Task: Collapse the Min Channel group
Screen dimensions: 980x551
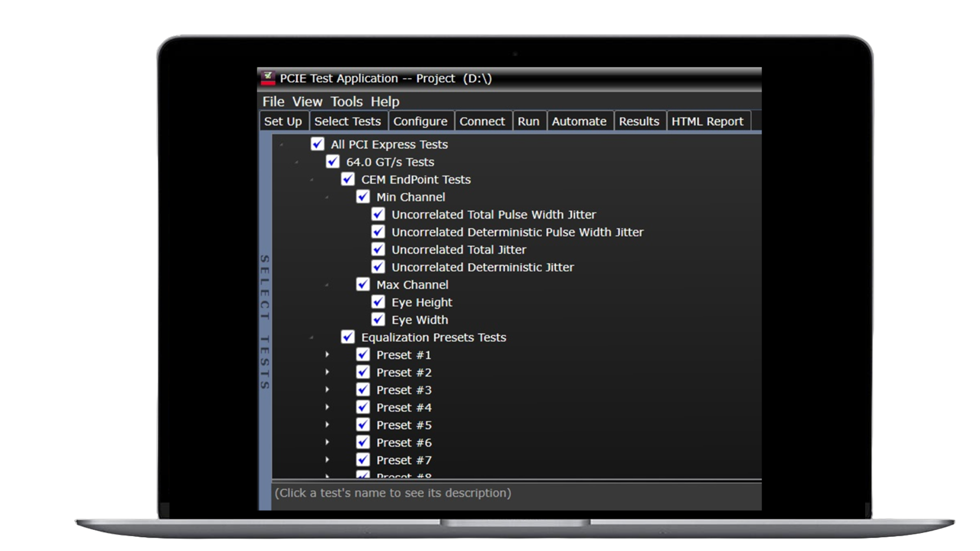Action: [327, 197]
